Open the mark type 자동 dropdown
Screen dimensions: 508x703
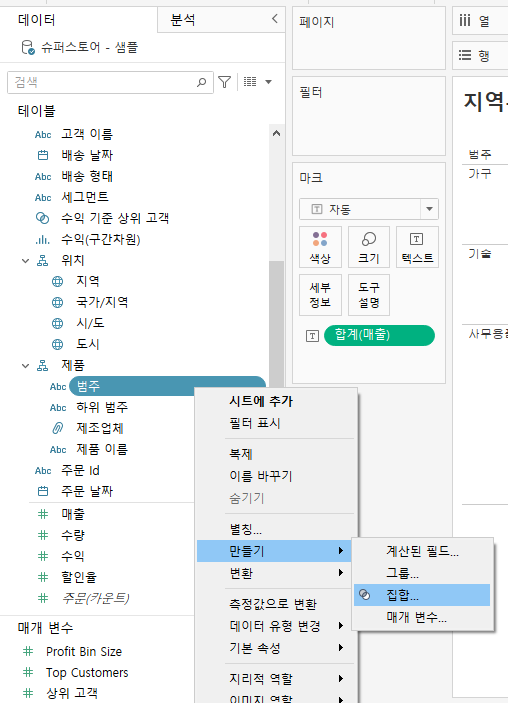tap(369, 209)
